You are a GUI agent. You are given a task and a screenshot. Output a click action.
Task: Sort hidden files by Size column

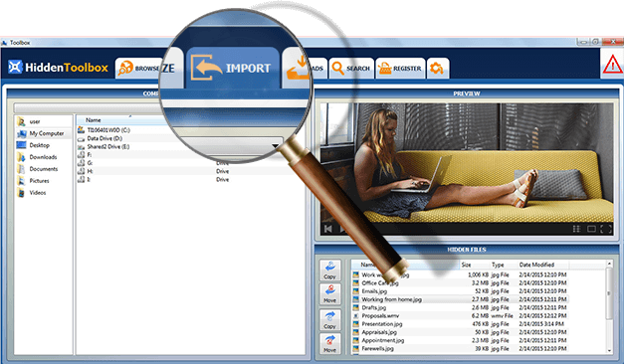(466, 265)
